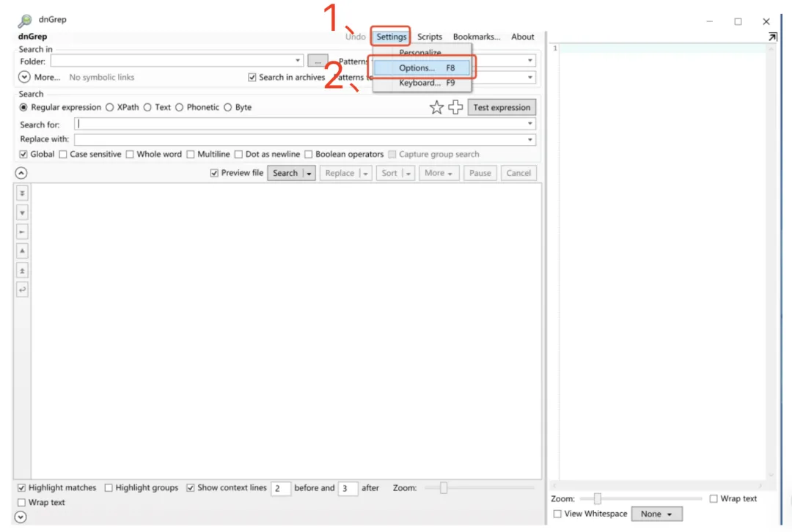This screenshot has width=792, height=532.
Task: Click scroll-to-bottom results sidebar icon
Action: (x=22, y=193)
